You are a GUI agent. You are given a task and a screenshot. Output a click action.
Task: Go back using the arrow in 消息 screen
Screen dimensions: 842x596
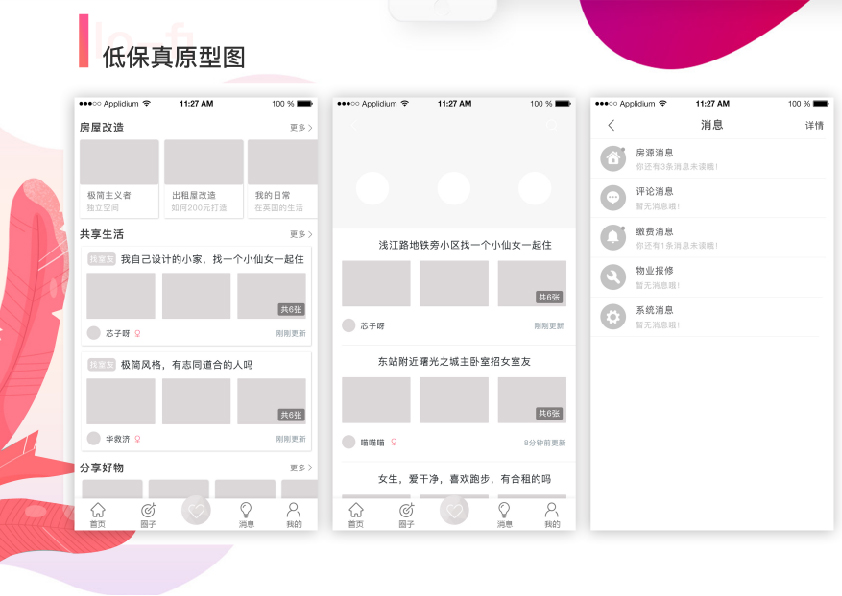[611, 126]
